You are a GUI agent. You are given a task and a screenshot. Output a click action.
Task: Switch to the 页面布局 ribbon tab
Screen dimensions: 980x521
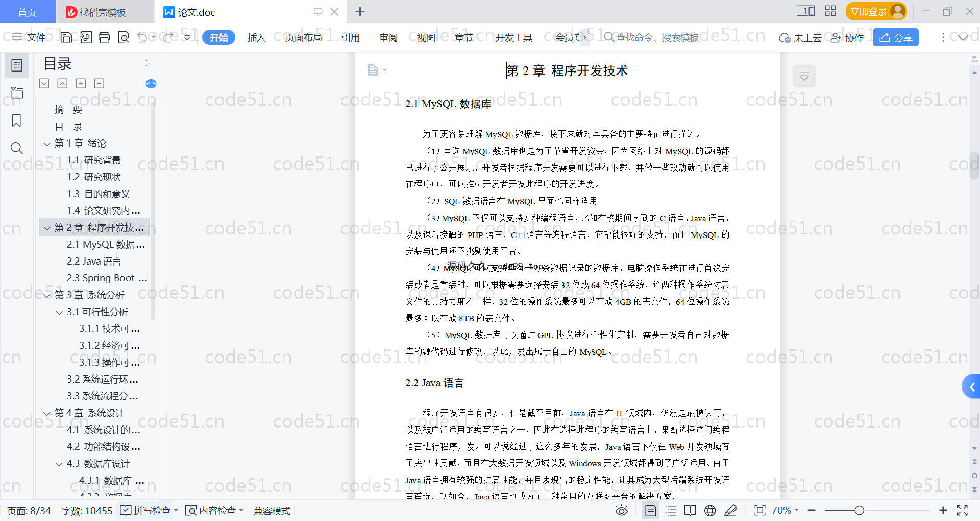coord(303,38)
